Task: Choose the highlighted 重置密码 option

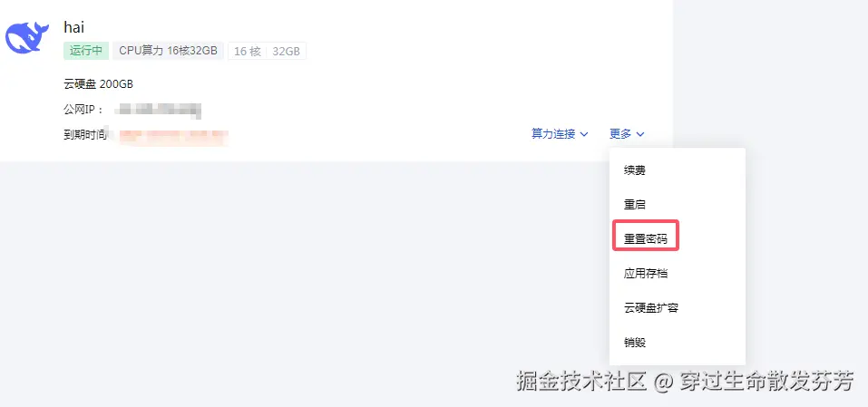Action: pyautogui.click(x=646, y=239)
